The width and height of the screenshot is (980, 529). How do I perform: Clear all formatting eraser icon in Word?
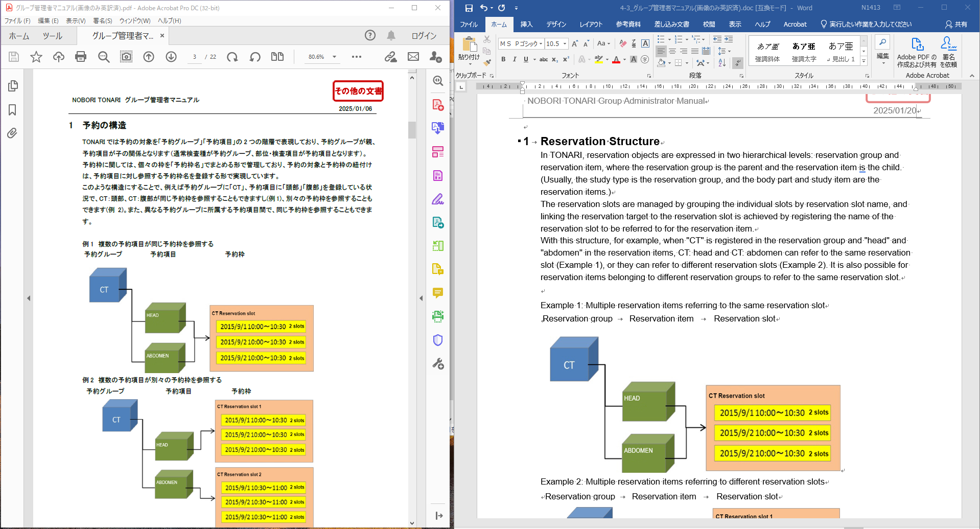623,44
